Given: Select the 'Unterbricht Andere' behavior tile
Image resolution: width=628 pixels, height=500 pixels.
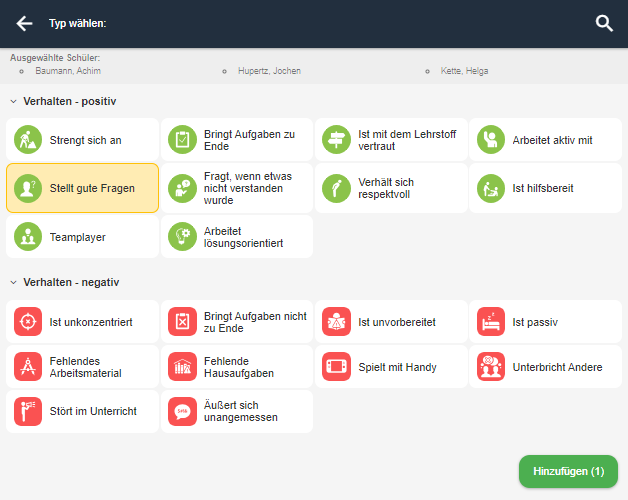Looking at the screenshot, I should 545,366.
